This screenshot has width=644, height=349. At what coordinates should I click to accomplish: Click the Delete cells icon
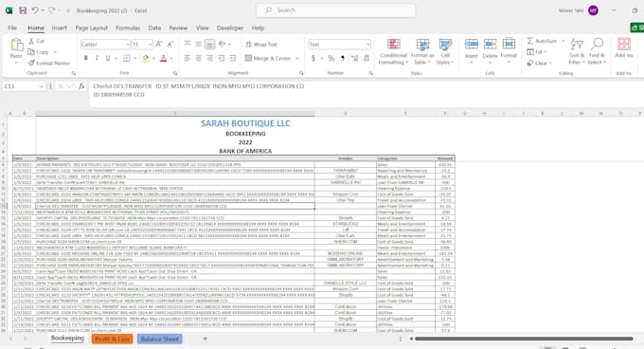click(490, 44)
